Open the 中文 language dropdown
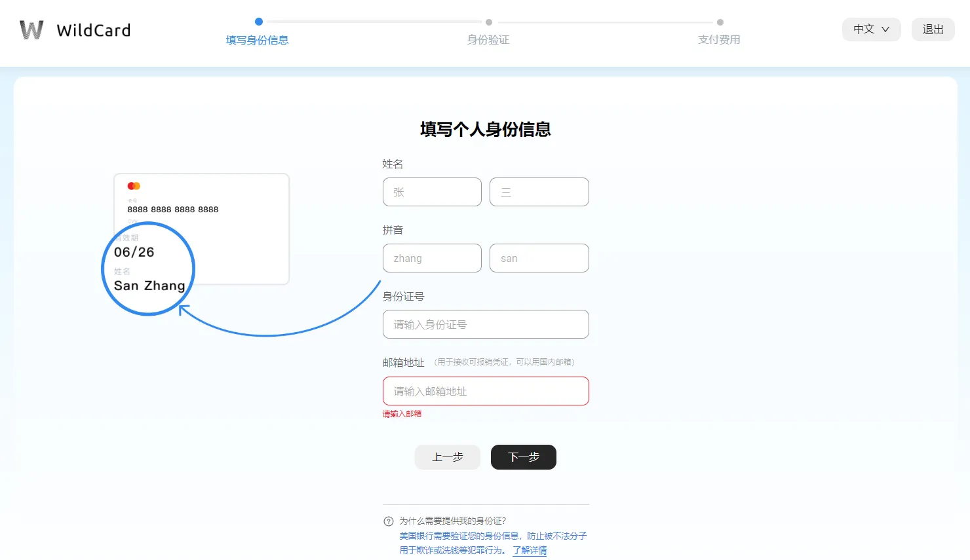 871,29
